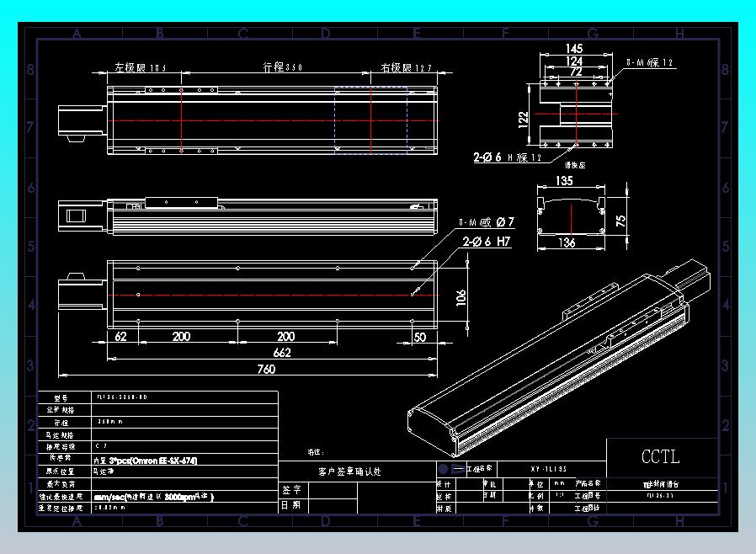Click the 145 width dimension
This screenshot has height=554, width=756.
pos(574,49)
